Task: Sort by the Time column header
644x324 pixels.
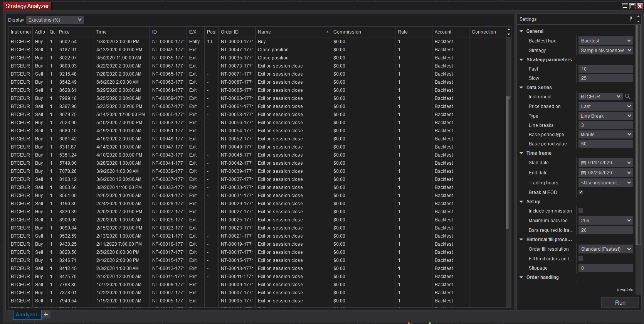Action: point(122,32)
